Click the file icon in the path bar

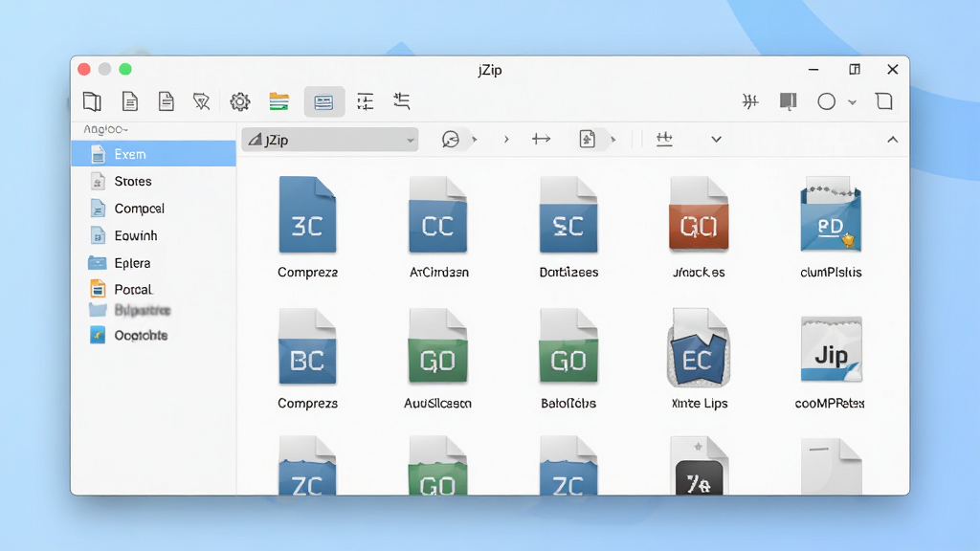pos(587,139)
